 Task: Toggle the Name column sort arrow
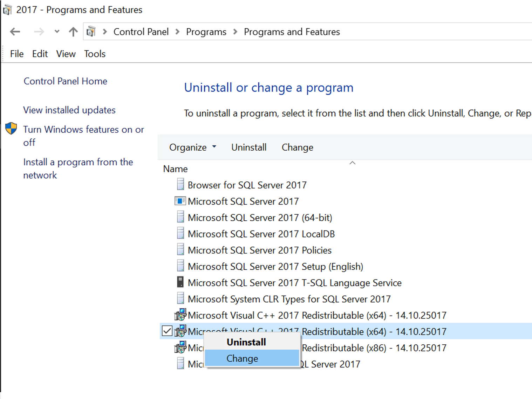[x=353, y=163]
